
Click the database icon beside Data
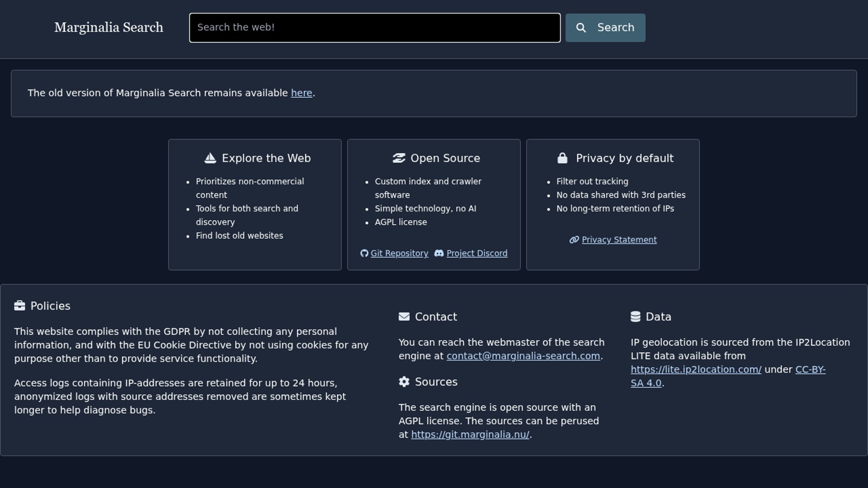(x=635, y=317)
